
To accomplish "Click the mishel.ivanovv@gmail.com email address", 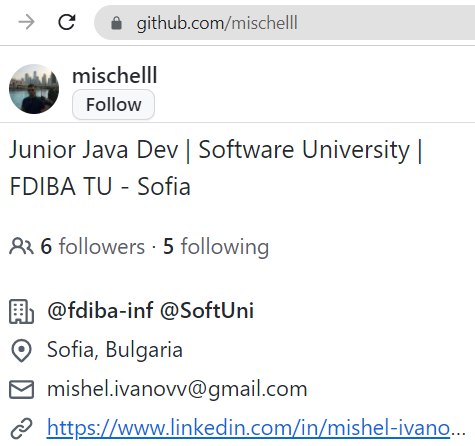I will (x=177, y=389).
